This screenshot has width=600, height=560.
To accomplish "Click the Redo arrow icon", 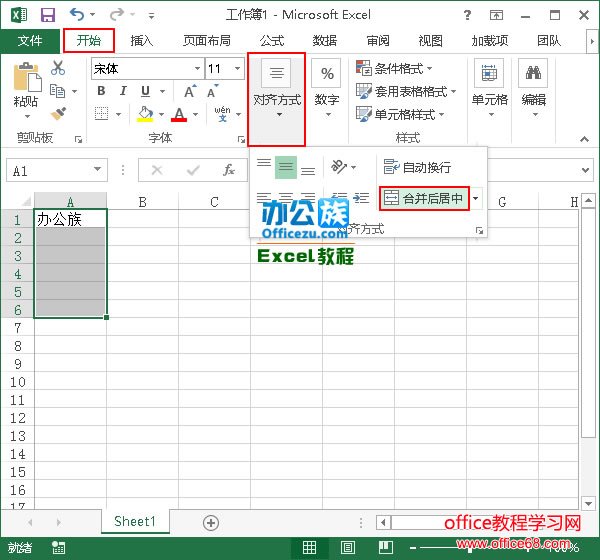I will [117, 15].
